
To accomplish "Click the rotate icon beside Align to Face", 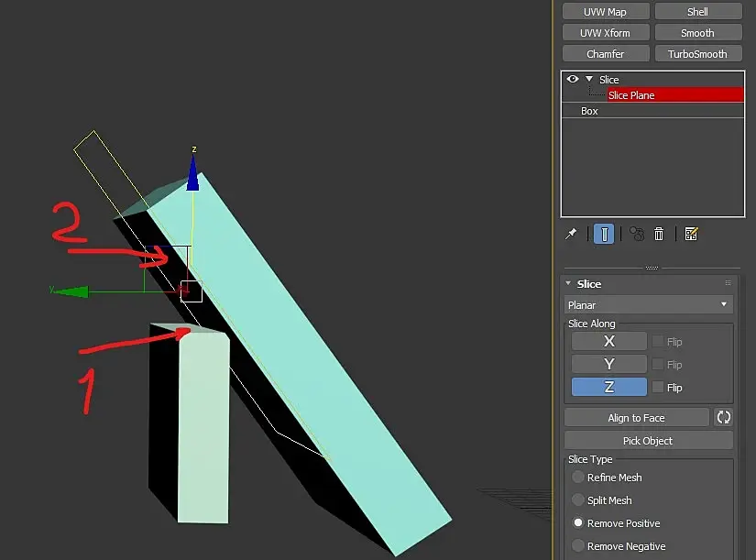I will pyautogui.click(x=723, y=418).
